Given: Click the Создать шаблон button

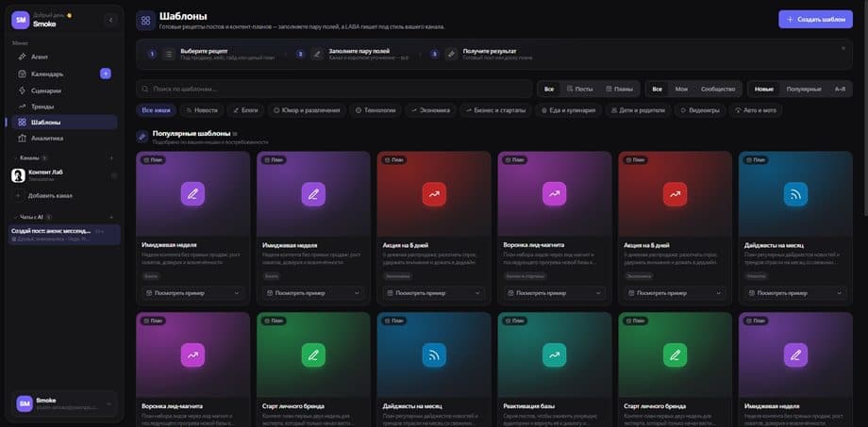Looking at the screenshot, I should coord(815,20).
